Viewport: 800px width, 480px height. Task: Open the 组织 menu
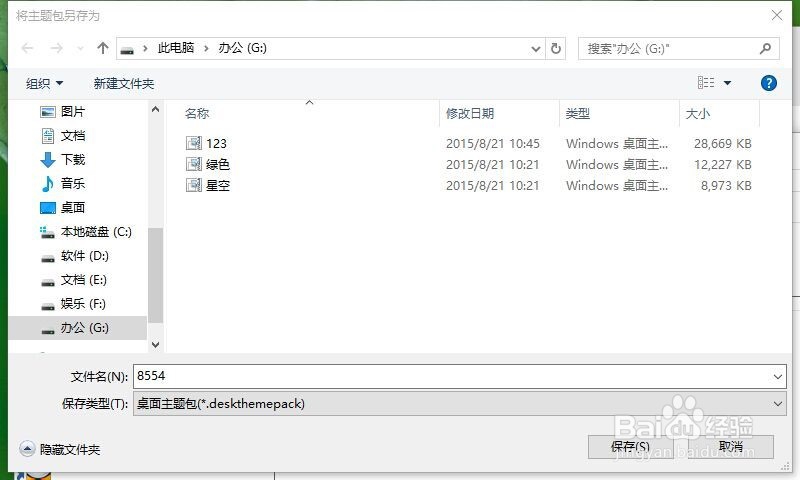click(44, 84)
